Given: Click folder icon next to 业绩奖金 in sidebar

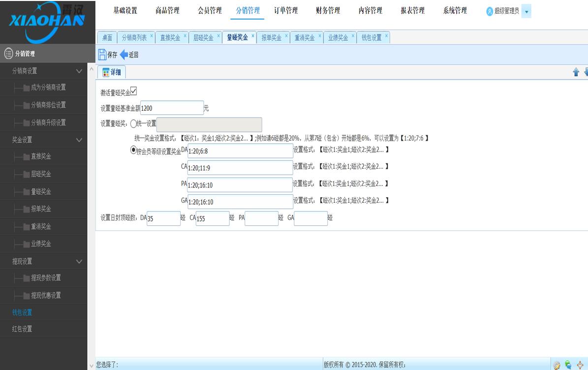Looking at the screenshot, I should tap(27, 245).
